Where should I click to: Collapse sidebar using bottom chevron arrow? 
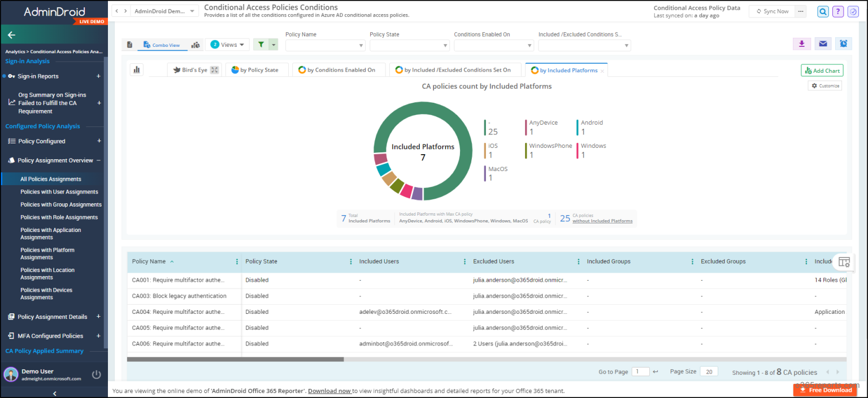point(54,393)
